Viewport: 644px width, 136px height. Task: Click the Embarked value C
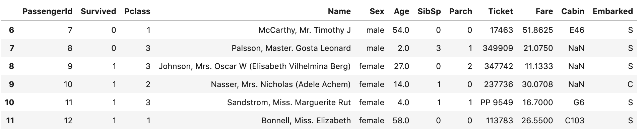(630, 84)
